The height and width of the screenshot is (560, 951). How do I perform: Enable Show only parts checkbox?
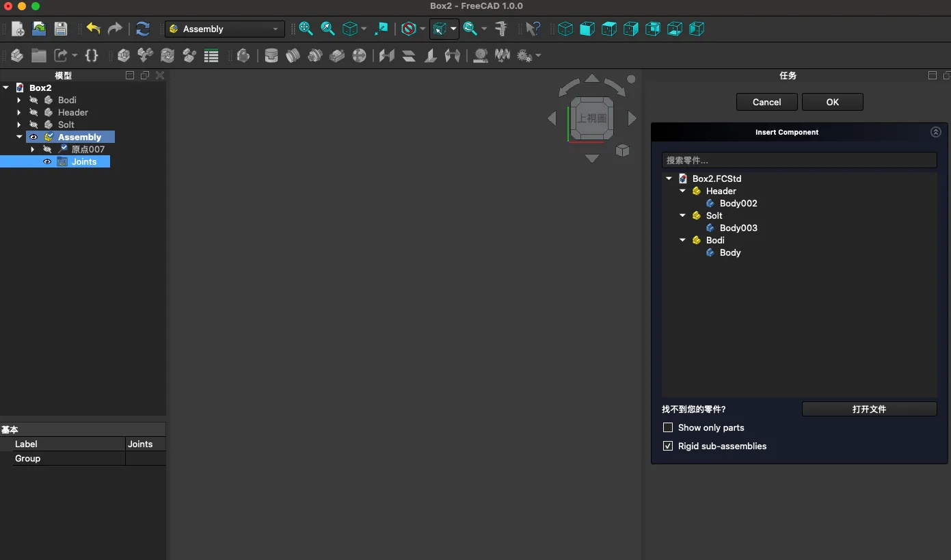[668, 427]
